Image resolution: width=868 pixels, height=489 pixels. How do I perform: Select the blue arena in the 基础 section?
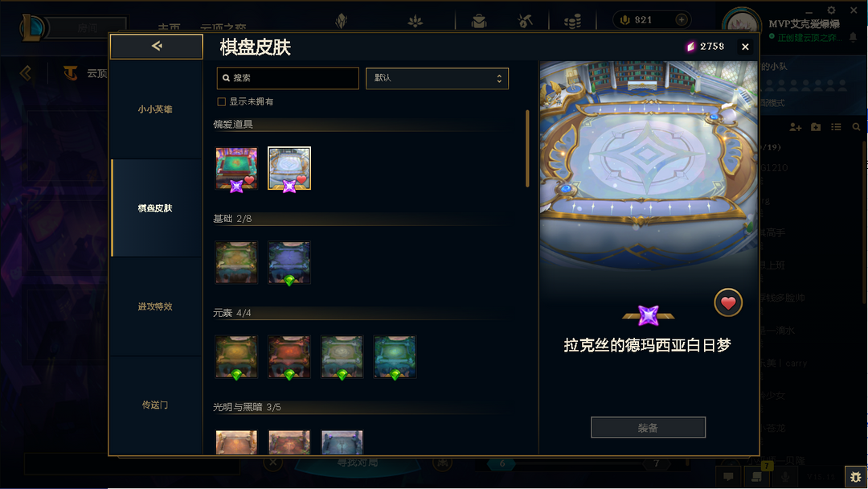(x=289, y=262)
